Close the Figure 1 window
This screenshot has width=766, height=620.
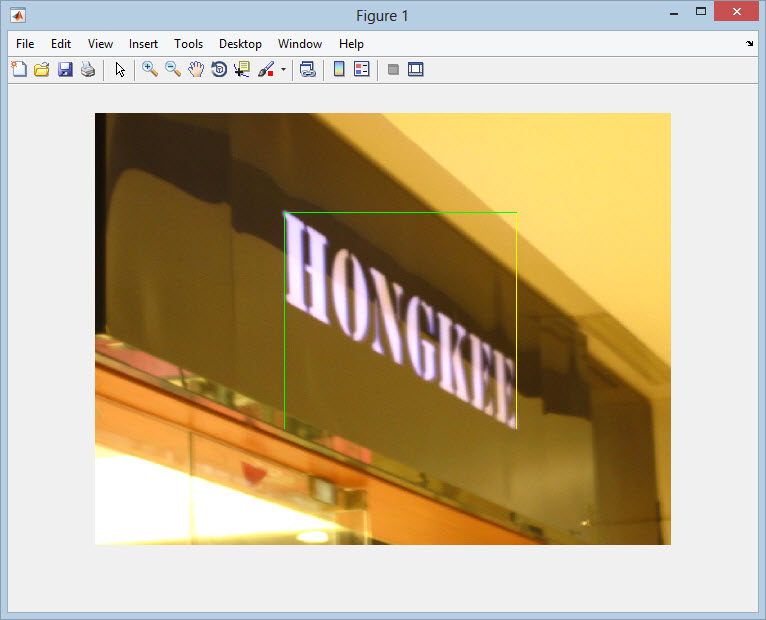736,12
